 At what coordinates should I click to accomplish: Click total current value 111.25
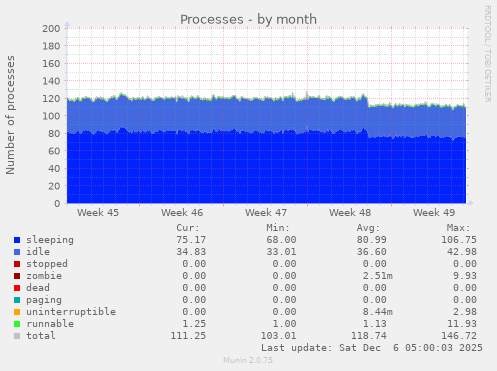[x=188, y=336]
